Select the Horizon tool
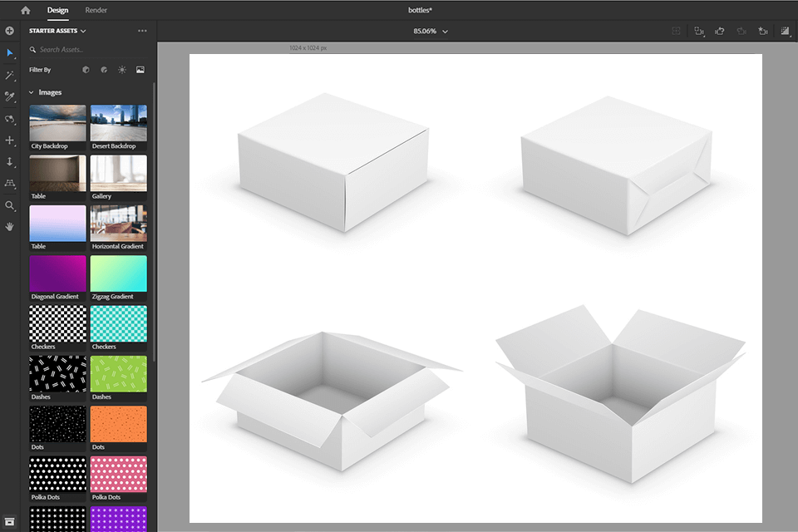Image resolution: width=798 pixels, height=532 pixels. 10,183
